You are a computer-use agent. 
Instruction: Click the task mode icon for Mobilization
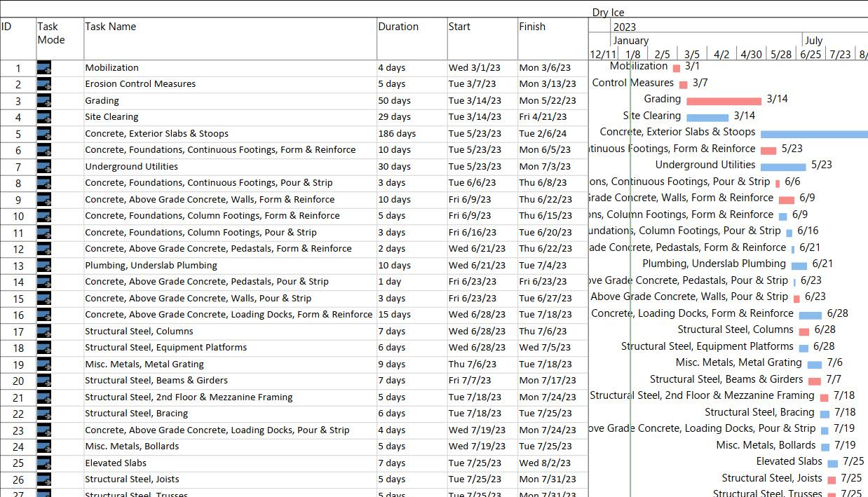pos(44,68)
